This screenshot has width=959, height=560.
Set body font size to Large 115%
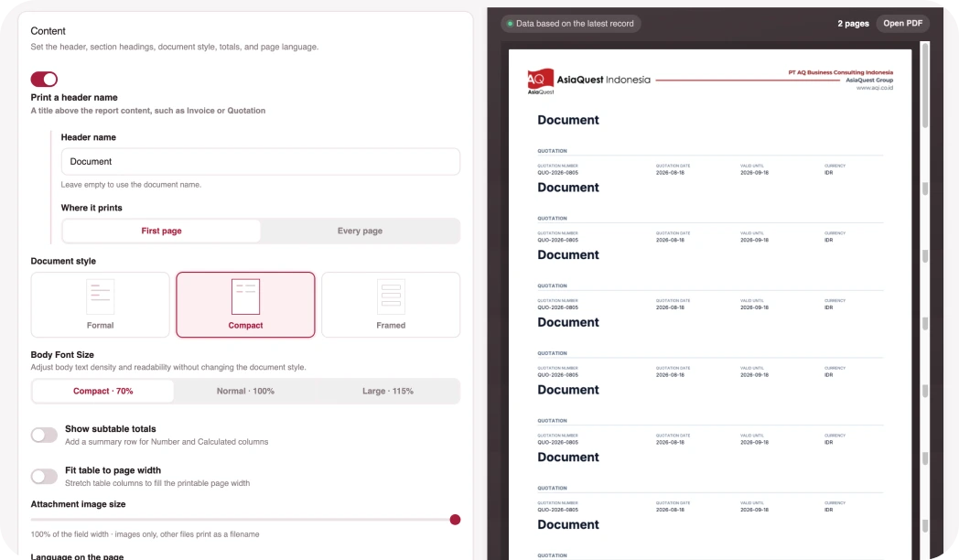coord(388,392)
